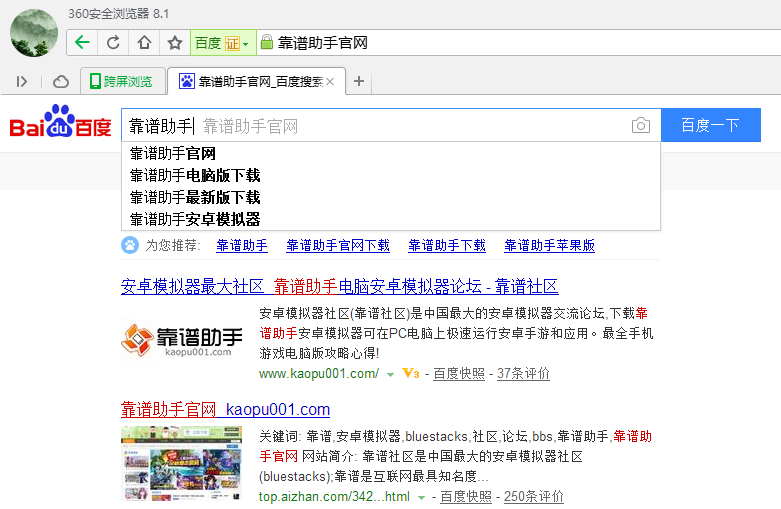The image size is (781, 509).
Task: Switch to the 跨屏浏览 tab
Action: tap(123, 81)
